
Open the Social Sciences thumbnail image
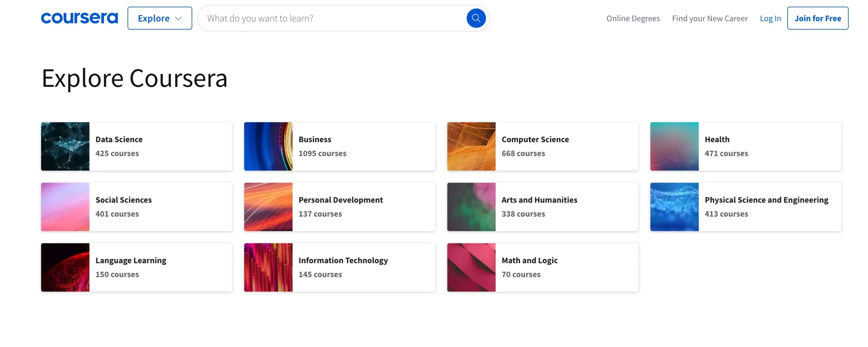65,206
